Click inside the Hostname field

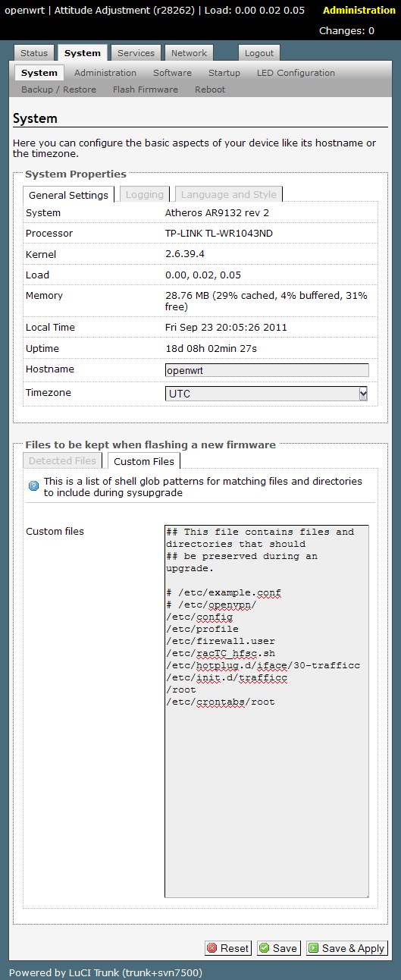[x=267, y=370]
